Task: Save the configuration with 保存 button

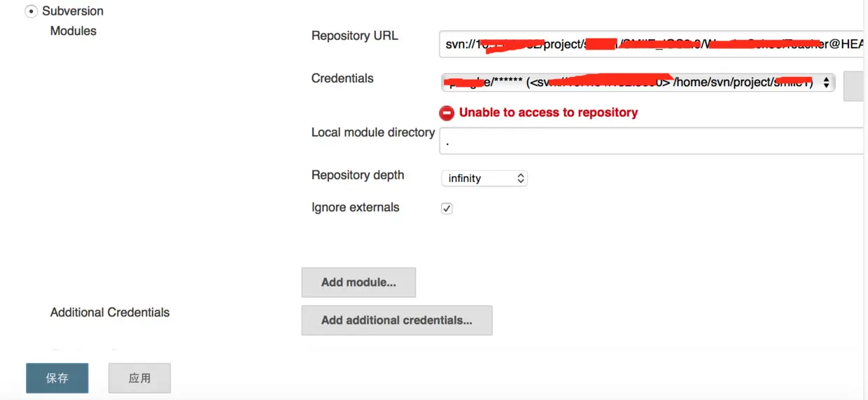Action: coord(57,378)
